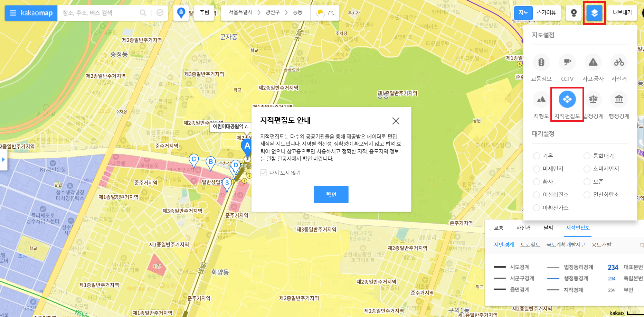Toggle the 행정경계 administrative boundary icon
This screenshot has width=644, height=317.
click(x=619, y=100)
